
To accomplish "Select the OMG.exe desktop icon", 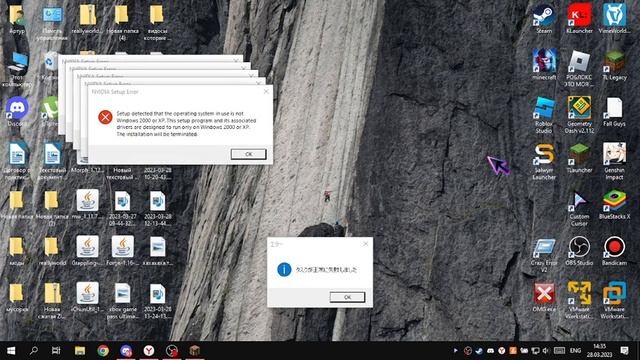I will click(x=544, y=298).
